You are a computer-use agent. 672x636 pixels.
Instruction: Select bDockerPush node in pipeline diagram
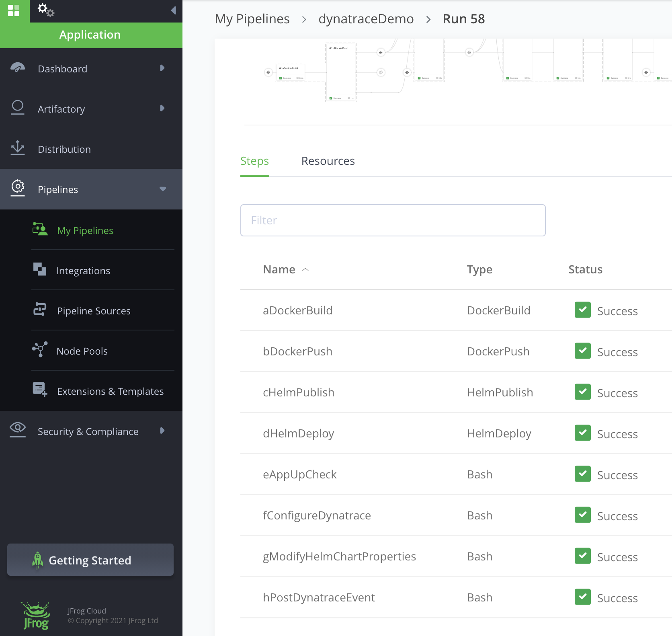(341, 72)
